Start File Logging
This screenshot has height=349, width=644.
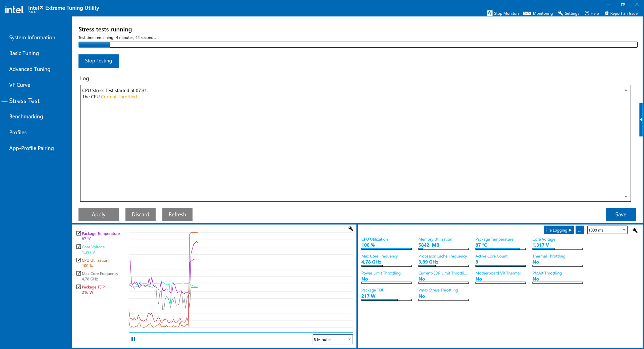[x=558, y=230]
